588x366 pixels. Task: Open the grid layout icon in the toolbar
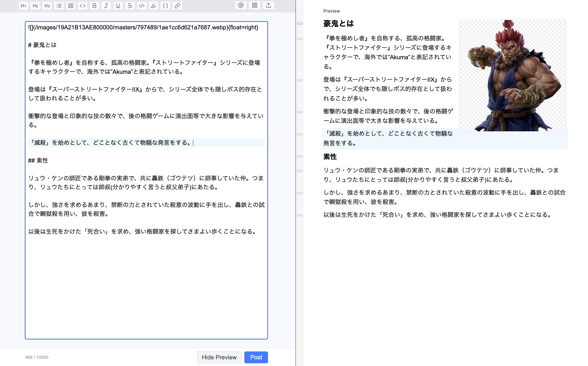click(255, 5)
